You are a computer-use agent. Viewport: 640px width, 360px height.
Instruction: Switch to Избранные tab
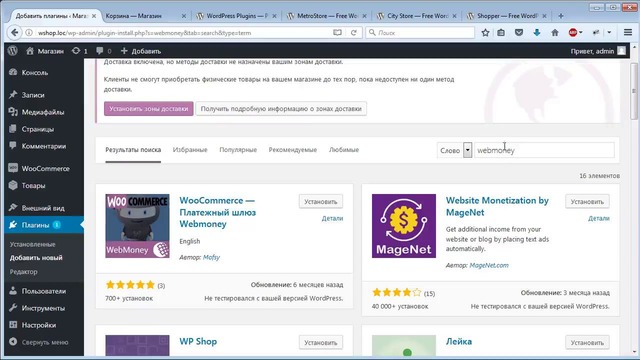tap(190, 150)
